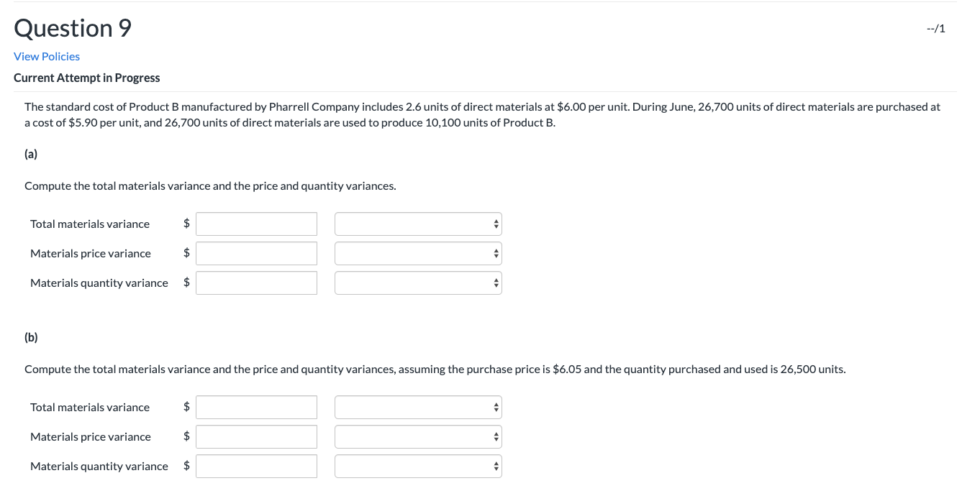Click the Total materials variance amount field in part (b)
980x491 pixels.
click(256, 407)
